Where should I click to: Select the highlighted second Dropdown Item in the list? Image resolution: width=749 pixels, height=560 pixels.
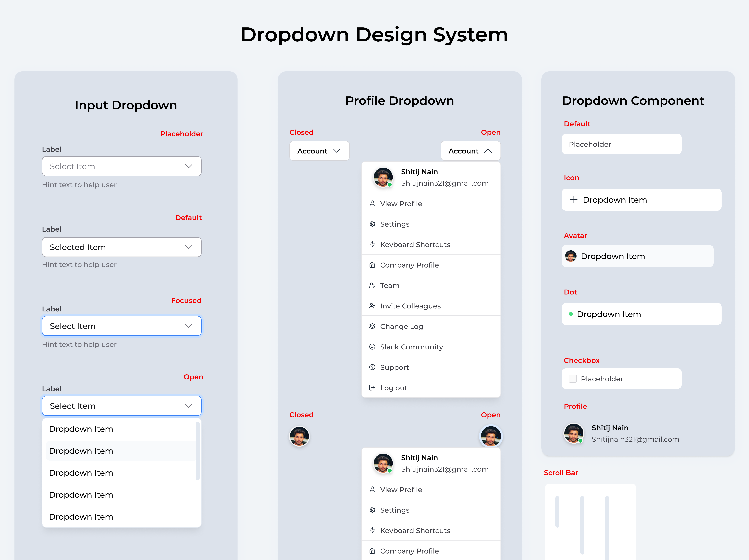[x=120, y=451]
